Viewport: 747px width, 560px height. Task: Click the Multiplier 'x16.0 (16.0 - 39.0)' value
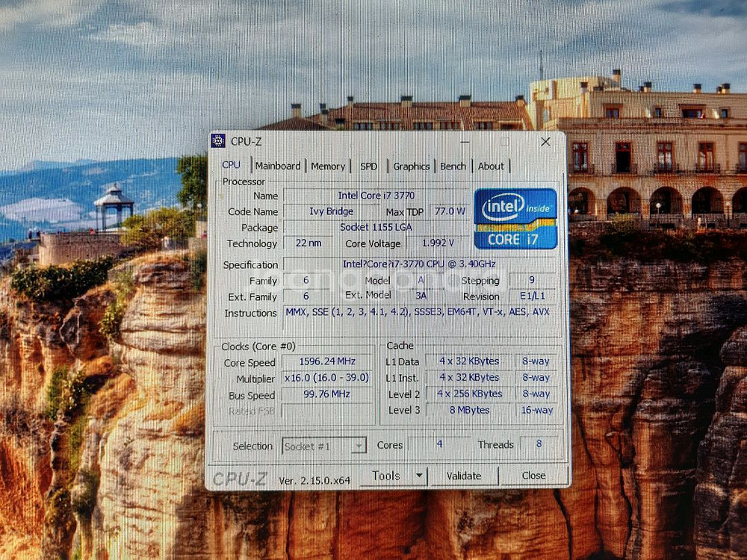point(327,378)
